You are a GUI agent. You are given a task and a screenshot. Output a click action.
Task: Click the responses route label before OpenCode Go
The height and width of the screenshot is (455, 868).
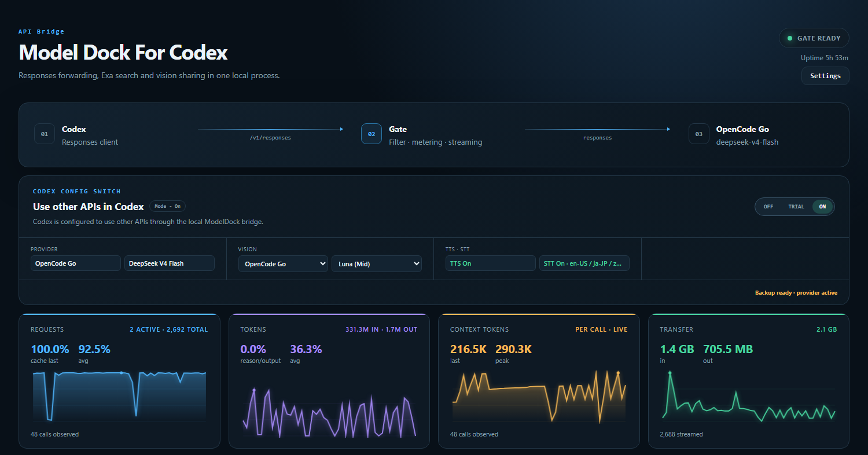click(x=597, y=138)
